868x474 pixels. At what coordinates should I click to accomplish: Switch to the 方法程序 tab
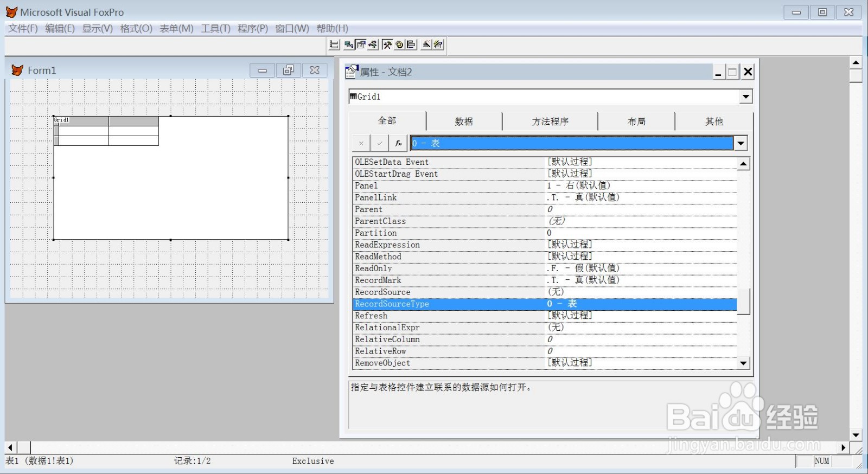coord(550,121)
